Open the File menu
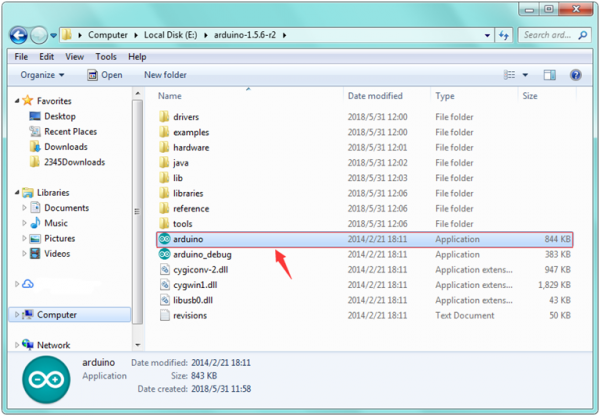 (21, 57)
